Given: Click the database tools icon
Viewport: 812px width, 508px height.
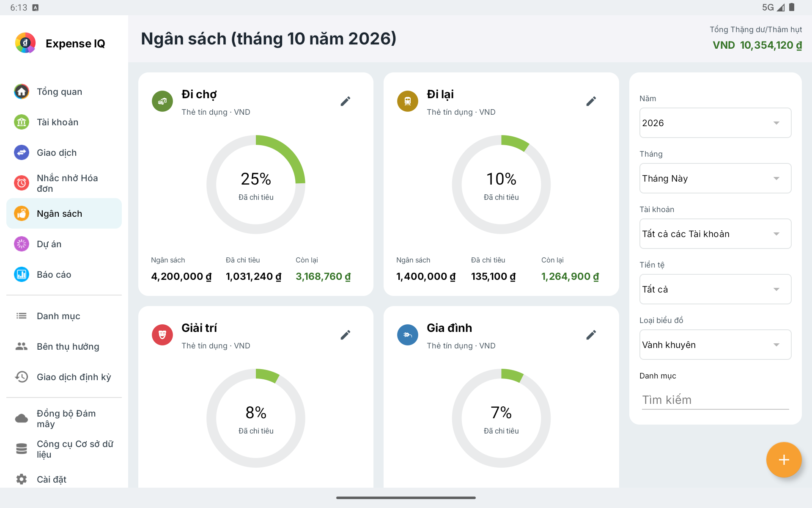Looking at the screenshot, I should 22,449.
